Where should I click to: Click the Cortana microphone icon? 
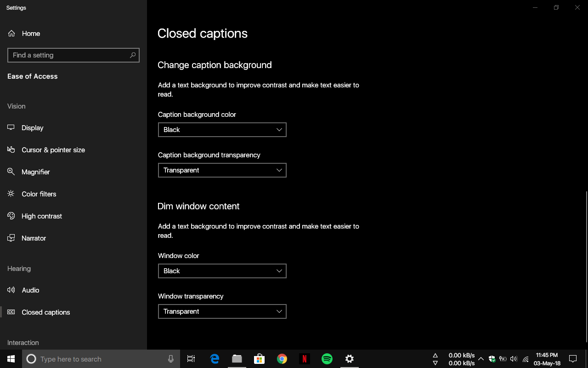(x=171, y=359)
